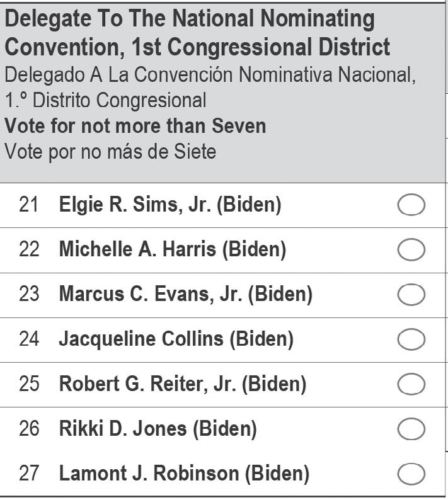The height and width of the screenshot is (500, 448).
Task: Select the oval for Lamont J. Robinson
Action: (x=411, y=474)
